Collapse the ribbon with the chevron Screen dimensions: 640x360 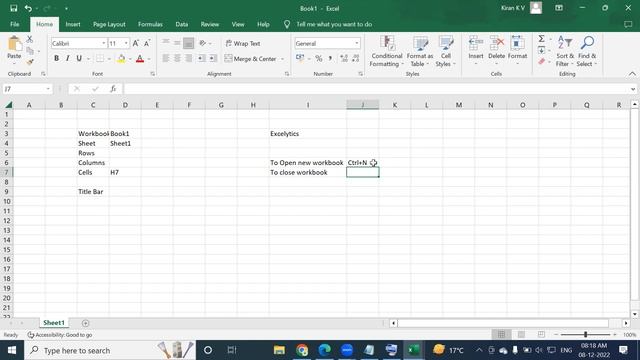click(632, 74)
